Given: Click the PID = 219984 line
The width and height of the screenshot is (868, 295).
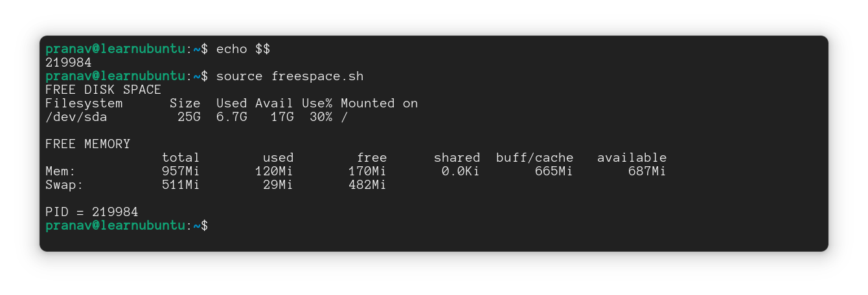Looking at the screenshot, I should (91, 212).
